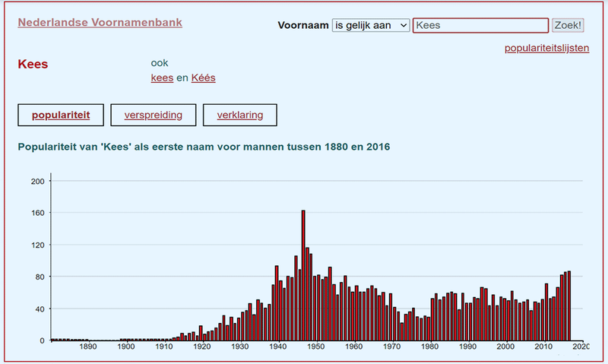Select the 2020 label on the x-axis
Viewport: 608px width, 364px height.
tap(581, 347)
